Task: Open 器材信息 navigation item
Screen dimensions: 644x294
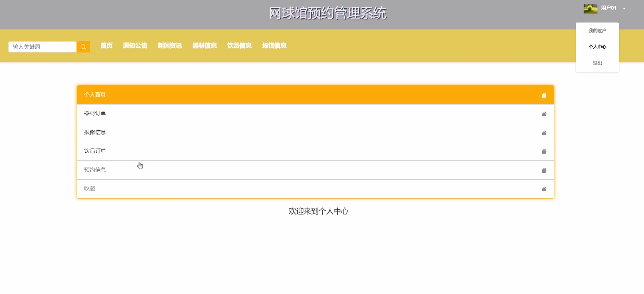Action: pos(204,46)
